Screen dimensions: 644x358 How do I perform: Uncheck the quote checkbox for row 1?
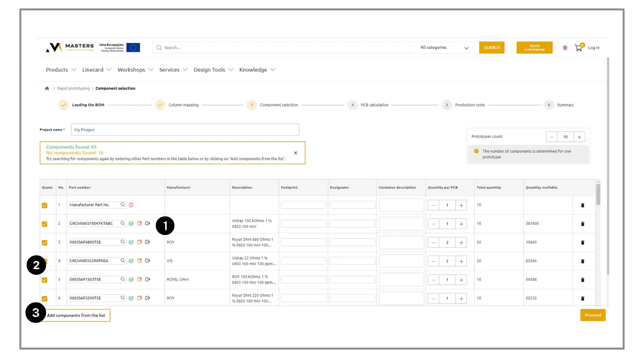tap(44, 205)
